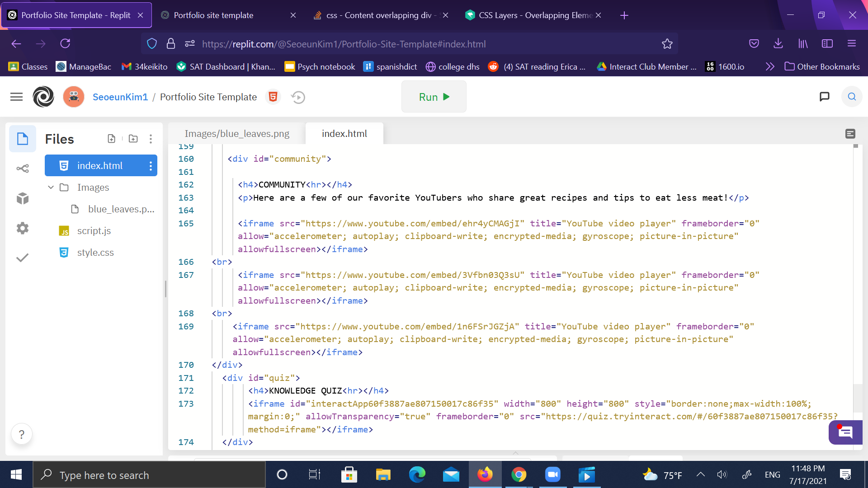The height and width of the screenshot is (488, 868).
Task: Toggle the layout panel icon above editor
Action: (x=850, y=134)
